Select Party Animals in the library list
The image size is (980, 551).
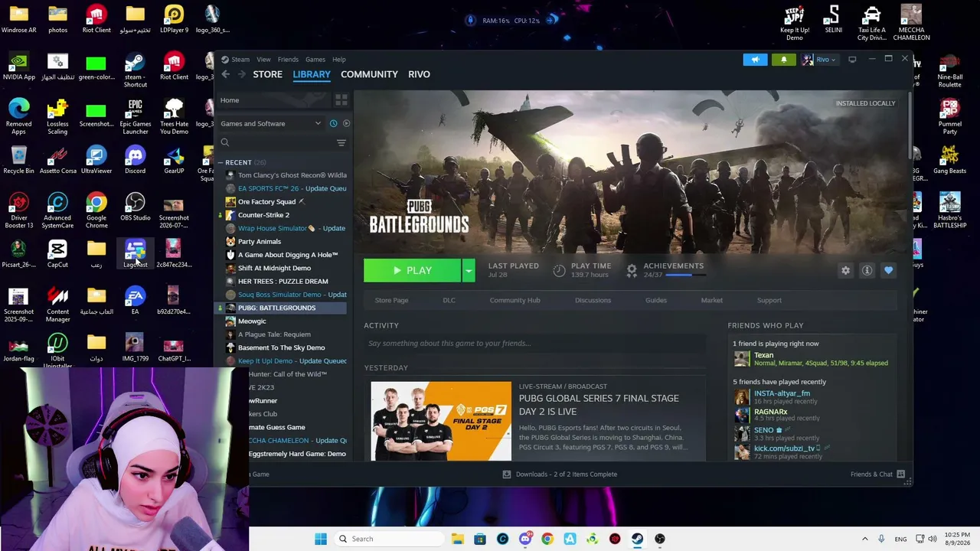260,242
